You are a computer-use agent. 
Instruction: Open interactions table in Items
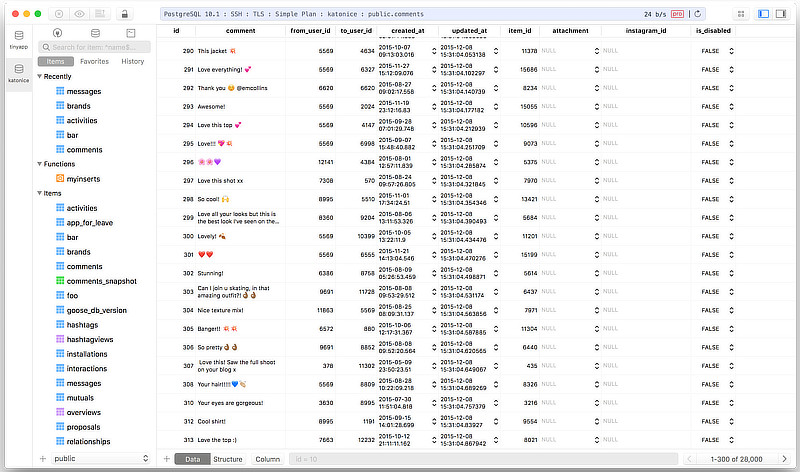tap(87, 368)
